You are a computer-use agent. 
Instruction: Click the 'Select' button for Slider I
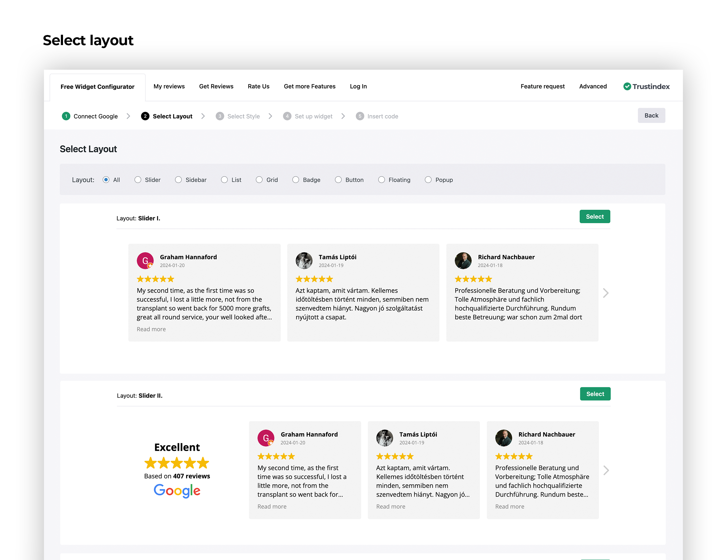coord(594,216)
